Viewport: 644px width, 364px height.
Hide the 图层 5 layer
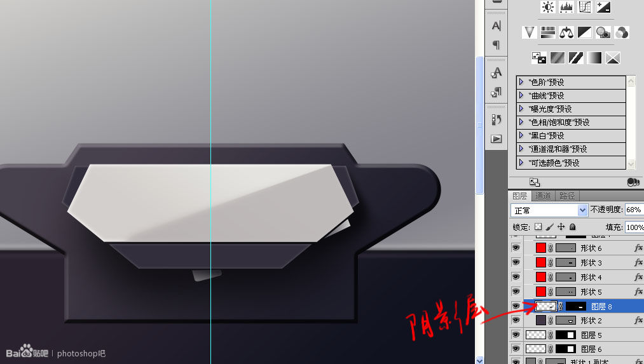(516, 335)
